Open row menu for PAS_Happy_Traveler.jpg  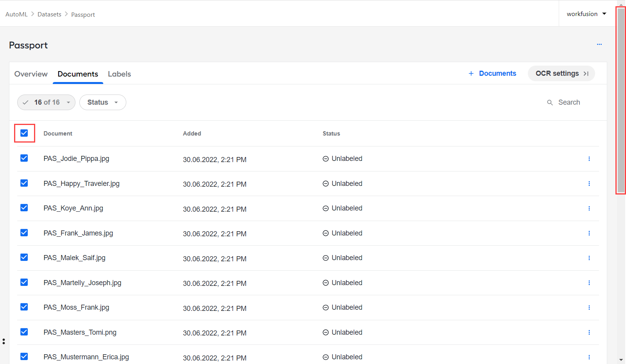[x=589, y=184]
